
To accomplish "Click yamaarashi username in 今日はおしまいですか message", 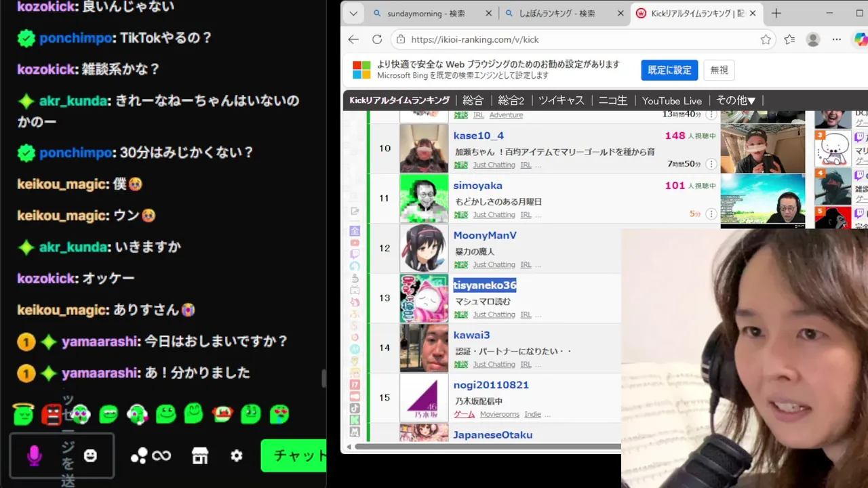I will pos(100,341).
